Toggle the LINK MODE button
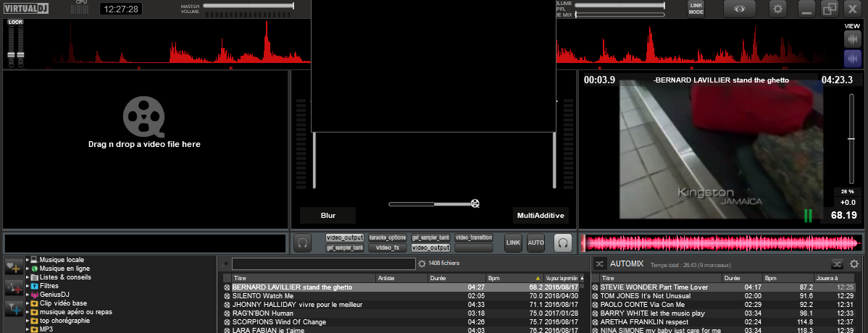Image resolution: width=868 pixels, height=333 pixels. tap(696, 9)
